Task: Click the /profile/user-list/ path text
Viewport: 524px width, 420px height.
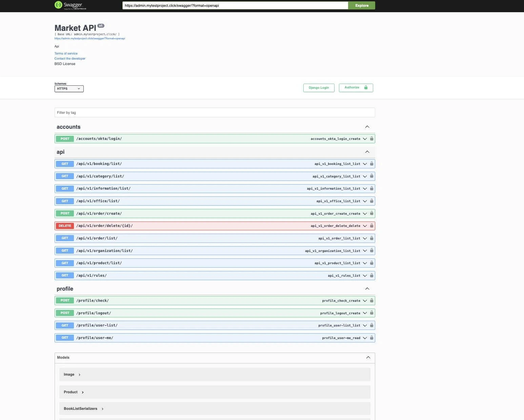Action: (x=97, y=325)
